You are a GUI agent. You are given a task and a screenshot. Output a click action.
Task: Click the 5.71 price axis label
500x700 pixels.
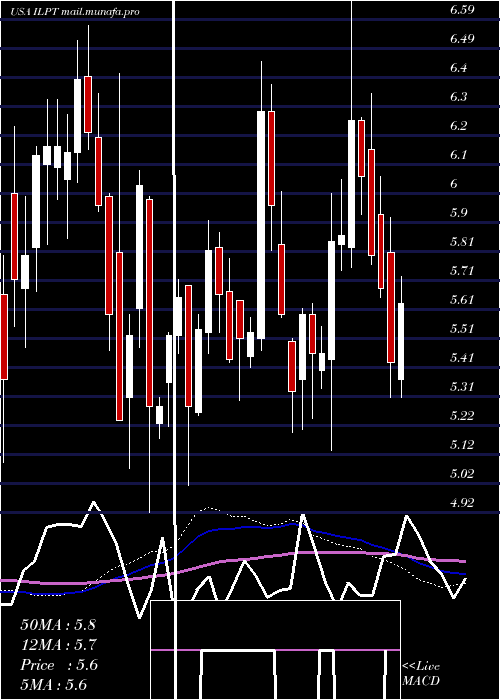coord(462,271)
